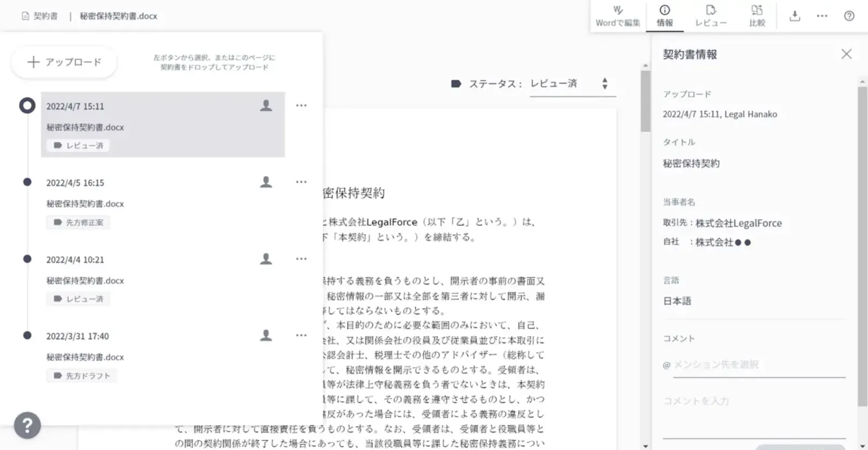The image size is (868, 450).
Task: Open the help circle icon at top right
Action: pos(849,16)
